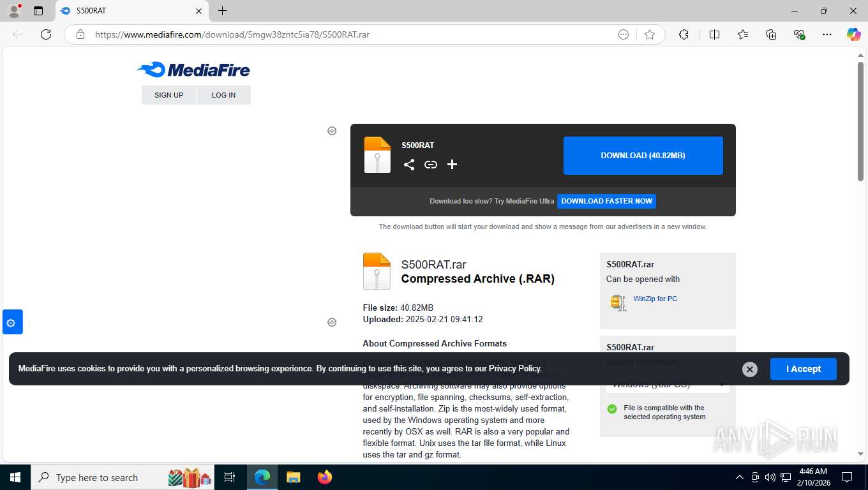Close the S500RAT tab

[198, 11]
